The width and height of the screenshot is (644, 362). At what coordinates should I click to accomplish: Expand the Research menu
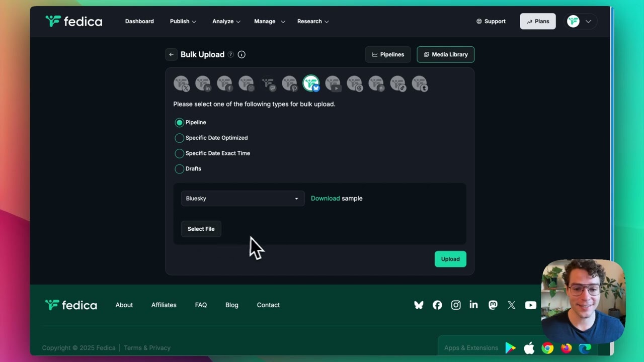312,21
